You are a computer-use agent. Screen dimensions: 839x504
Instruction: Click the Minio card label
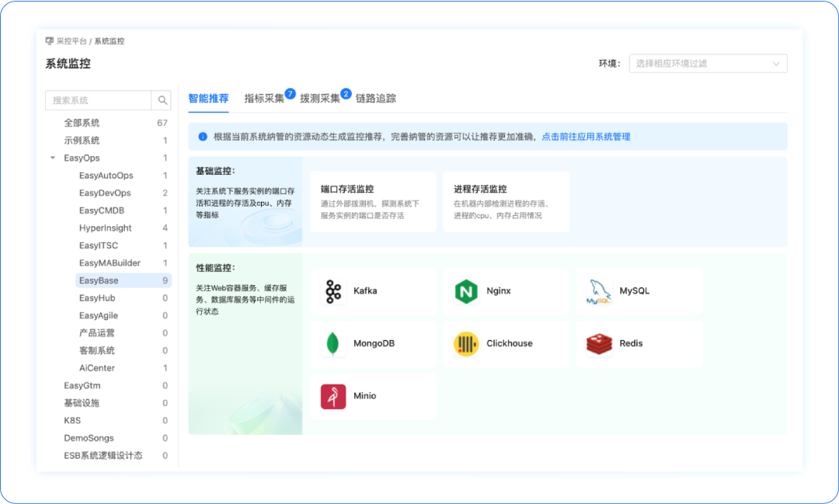click(364, 396)
